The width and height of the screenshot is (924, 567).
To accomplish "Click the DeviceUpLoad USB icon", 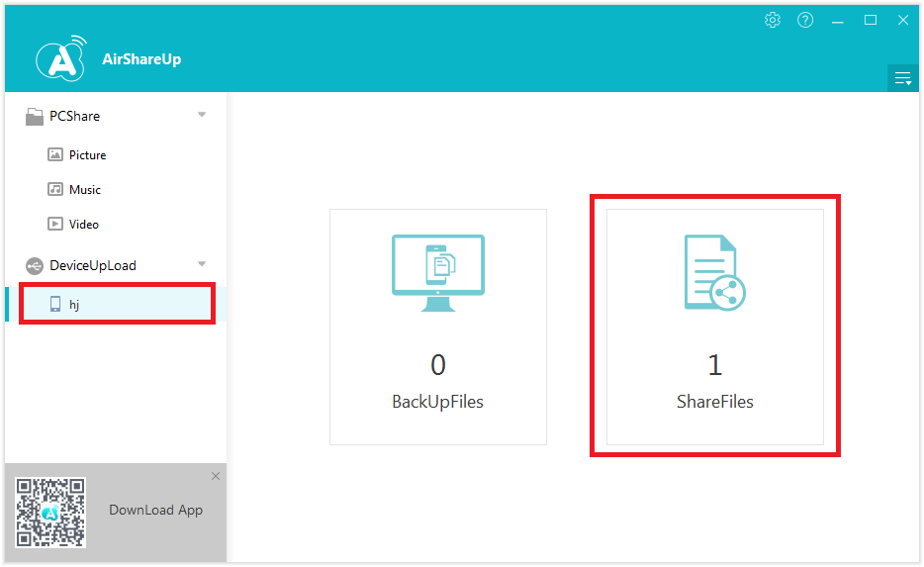I will coord(35,266).
